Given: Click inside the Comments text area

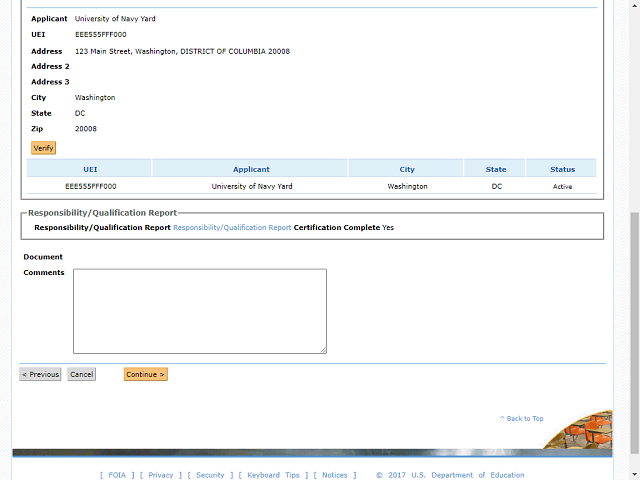Looking at the screenshot, I should (x=200, y=311).
